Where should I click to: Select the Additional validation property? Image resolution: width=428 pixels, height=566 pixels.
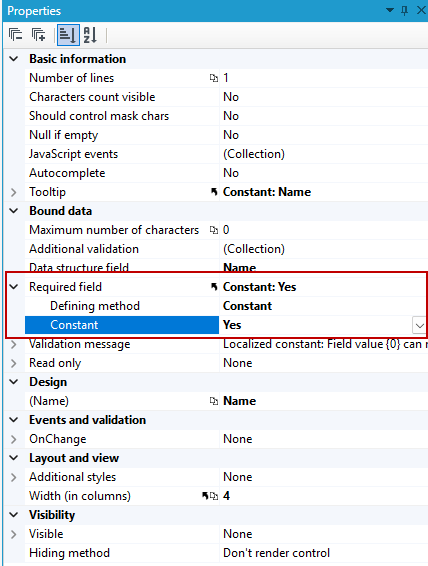(x=84, y=249)
